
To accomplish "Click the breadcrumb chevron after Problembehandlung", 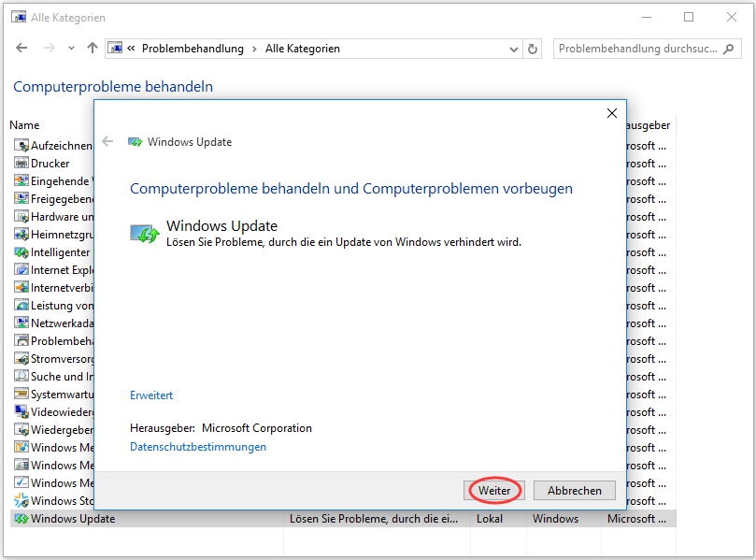I will pos(254,49).
